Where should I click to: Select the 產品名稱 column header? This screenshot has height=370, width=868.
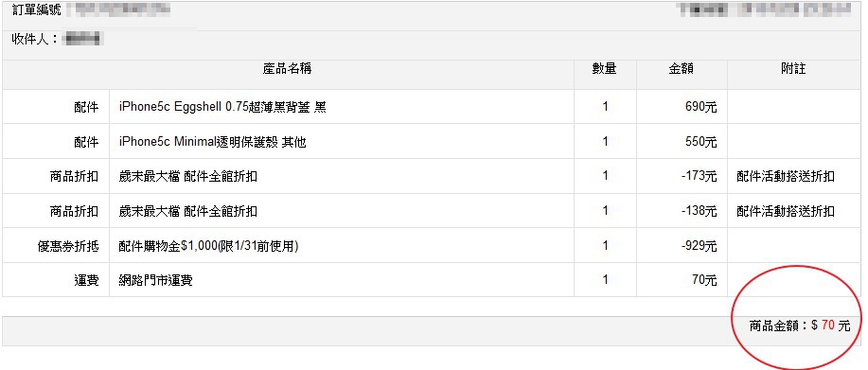[x=287, y=68]
